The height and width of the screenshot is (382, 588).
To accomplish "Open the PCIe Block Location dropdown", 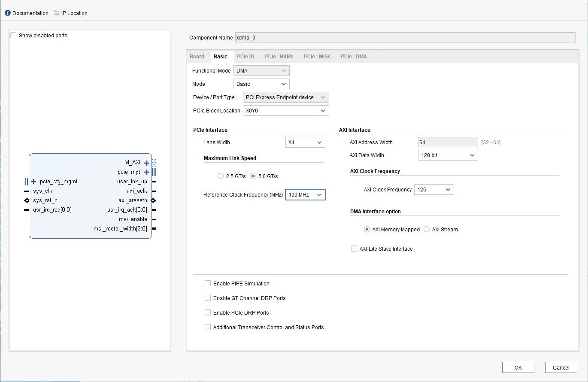I will [286, 111].
